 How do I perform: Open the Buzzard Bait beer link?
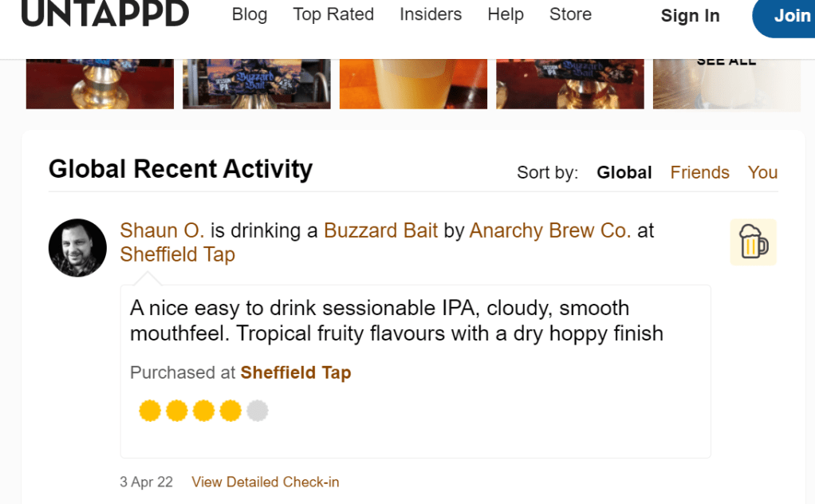tap(380, 231)
